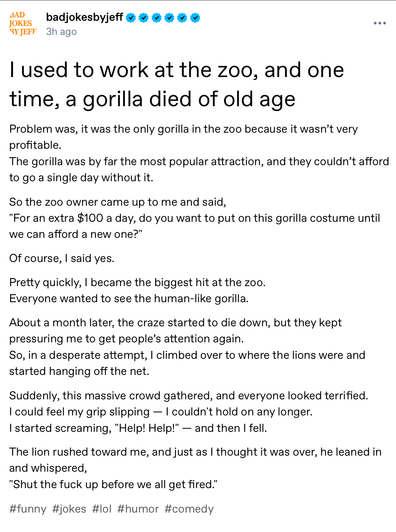Select the #comedy tag

click(189, 509)
